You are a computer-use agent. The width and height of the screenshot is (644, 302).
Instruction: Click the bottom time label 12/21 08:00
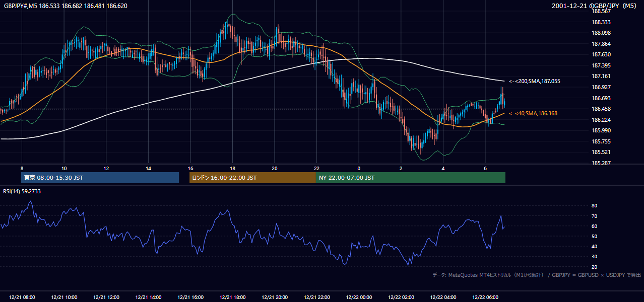tap(22, 297)
